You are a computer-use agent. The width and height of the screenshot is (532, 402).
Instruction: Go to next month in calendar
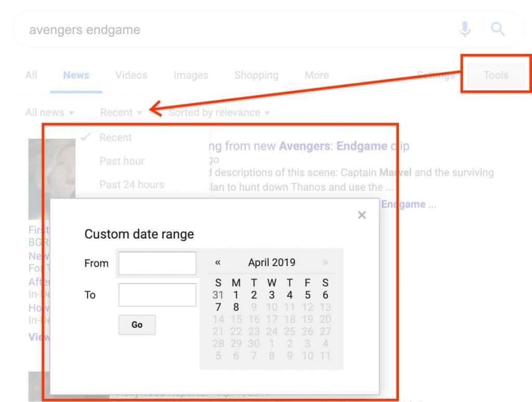[325, 263]
